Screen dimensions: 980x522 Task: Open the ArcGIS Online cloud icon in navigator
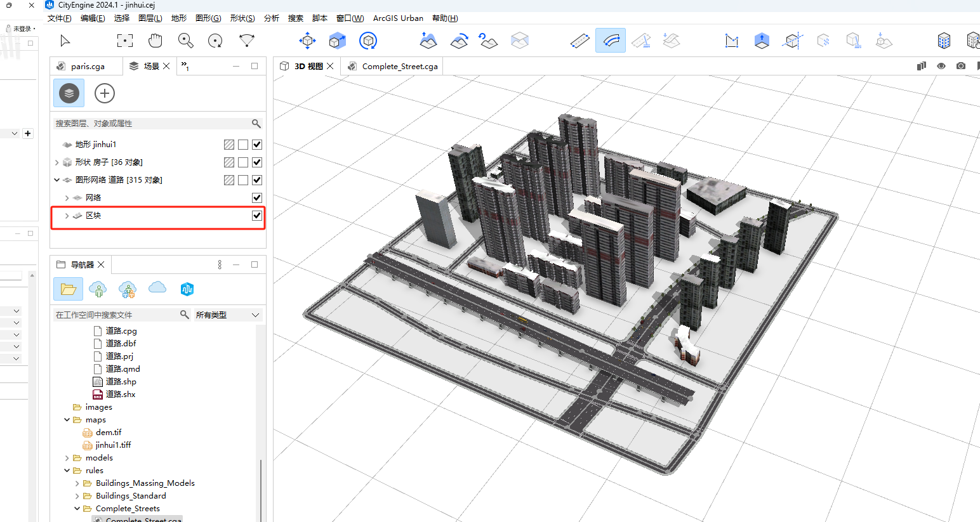click(x=157, y=289)
